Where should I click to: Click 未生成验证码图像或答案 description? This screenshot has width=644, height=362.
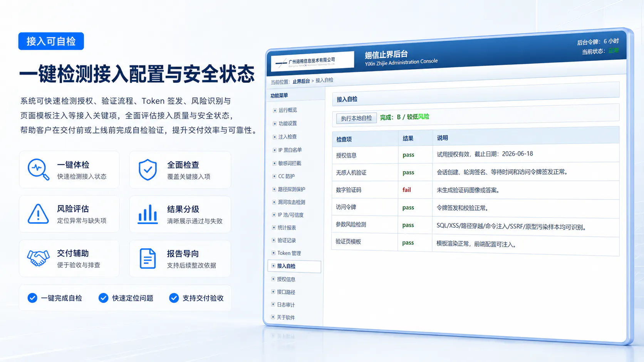pos(468,190)
